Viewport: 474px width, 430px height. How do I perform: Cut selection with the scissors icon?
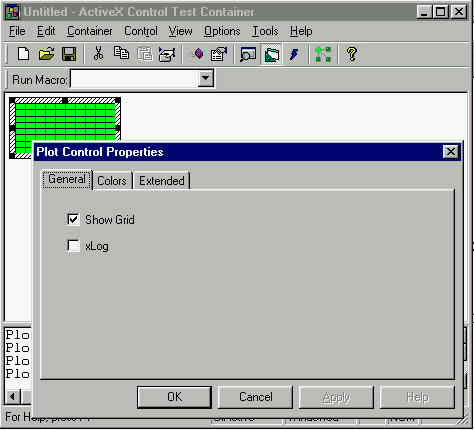coord(98,54)
